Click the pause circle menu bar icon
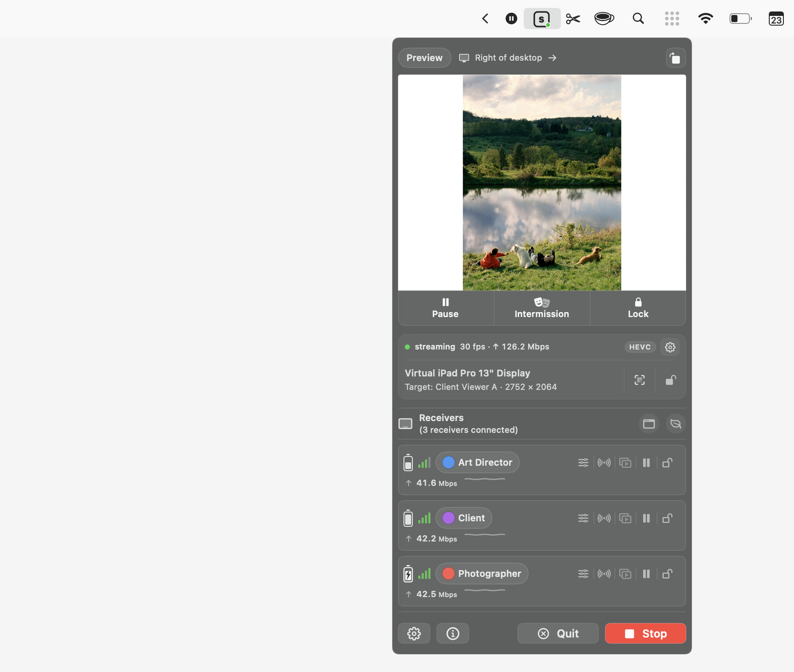This screenshot has width=794, height=672. [x=511, y=19]
